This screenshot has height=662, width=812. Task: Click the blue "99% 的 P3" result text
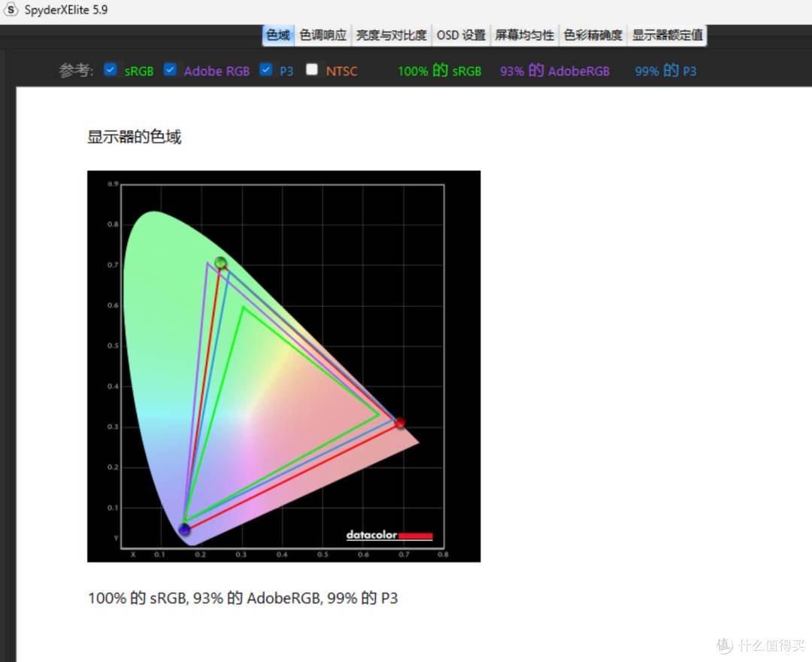(x=665, y=71)
